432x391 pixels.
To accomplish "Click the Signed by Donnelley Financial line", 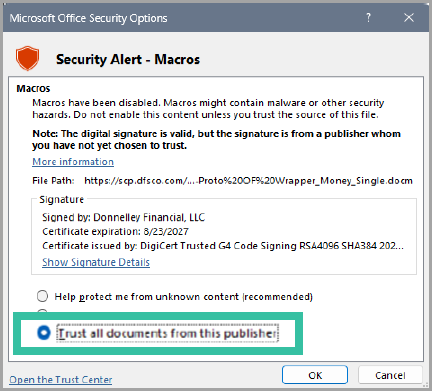I will (x=124, y=217).
